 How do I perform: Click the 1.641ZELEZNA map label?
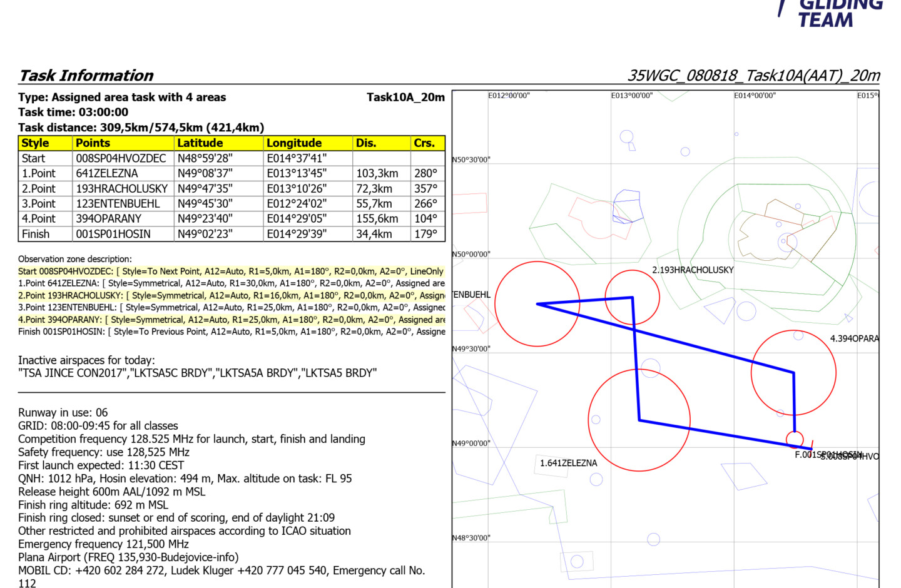click(x=568, y=464)
